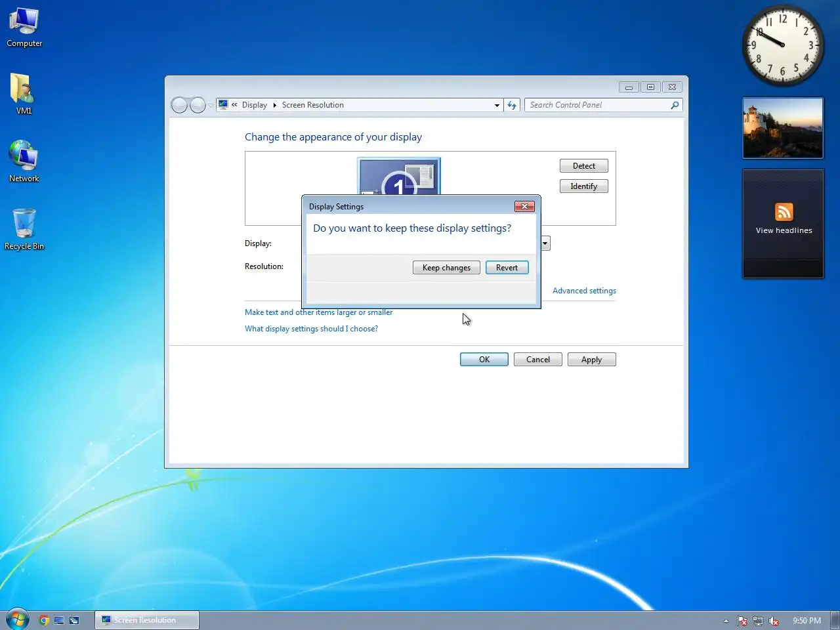Click the clock gadget on desktop
This screenshot has width=840, height=630.
pyautogui.click(x=783, y=45)
